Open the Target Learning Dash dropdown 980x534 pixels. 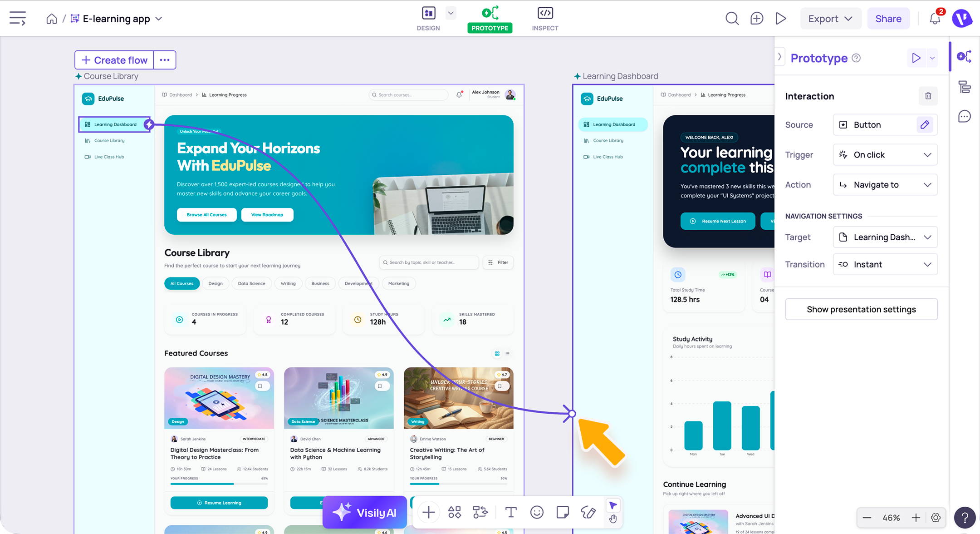coord(885,237)
